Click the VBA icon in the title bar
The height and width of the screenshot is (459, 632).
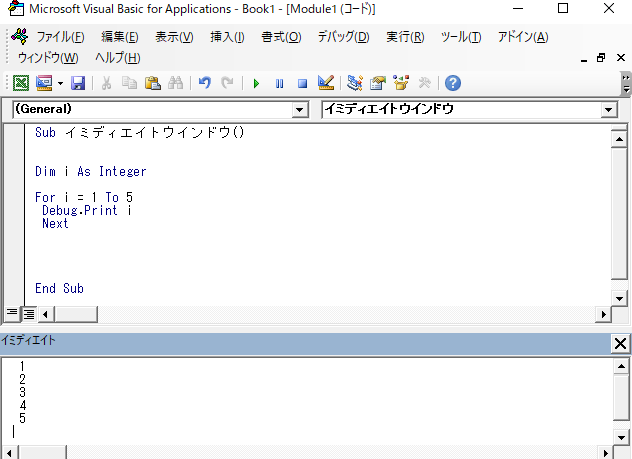(16, 8)
